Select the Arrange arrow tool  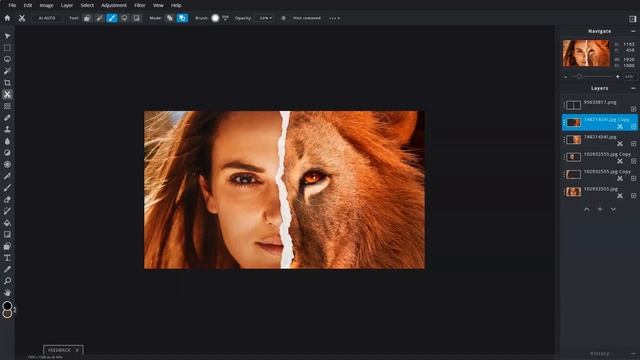(7, 36)
